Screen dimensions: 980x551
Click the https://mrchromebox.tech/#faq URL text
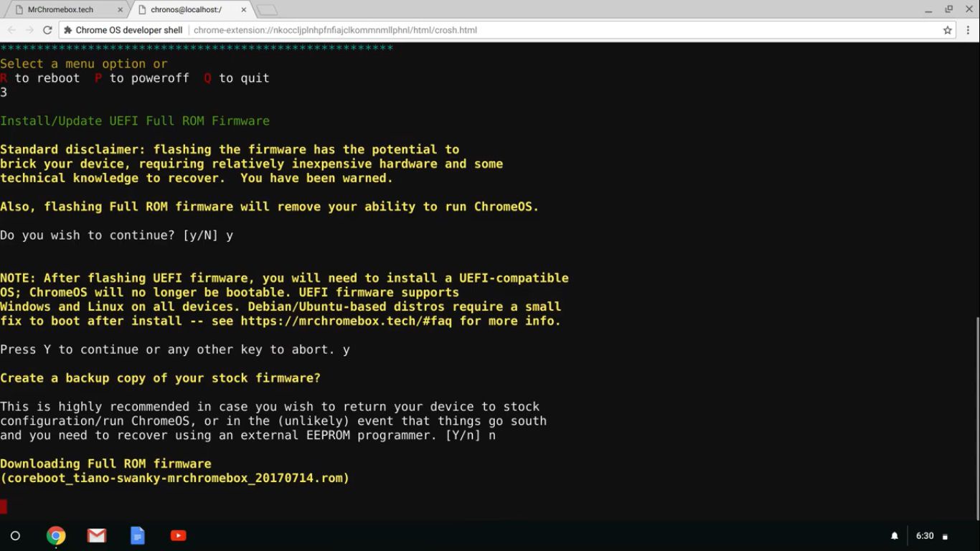point(347,321)
